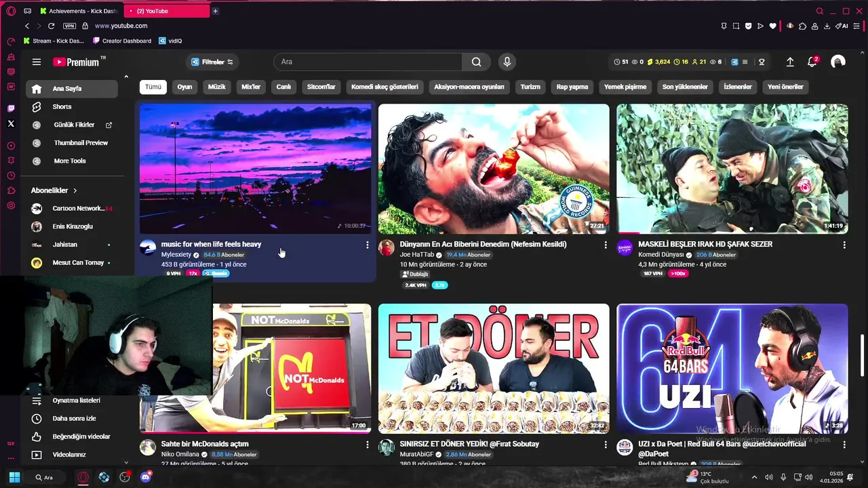Select the Turizm filter chip
Image resolution: width=868 pixels, height=488 pixels.
[530, 87]
